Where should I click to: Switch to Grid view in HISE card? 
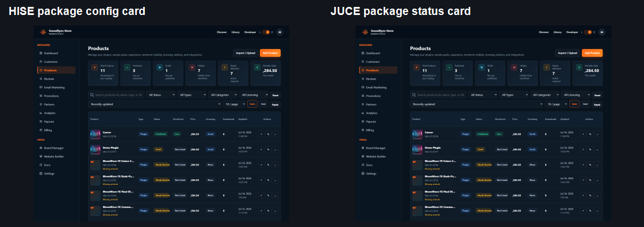click(x=263, y=104)
